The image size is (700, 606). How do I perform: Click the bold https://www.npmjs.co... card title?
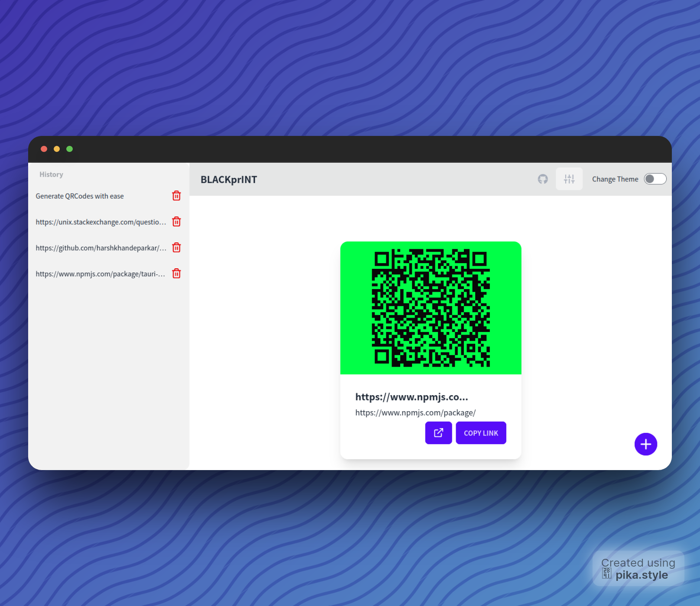point(412,397)
